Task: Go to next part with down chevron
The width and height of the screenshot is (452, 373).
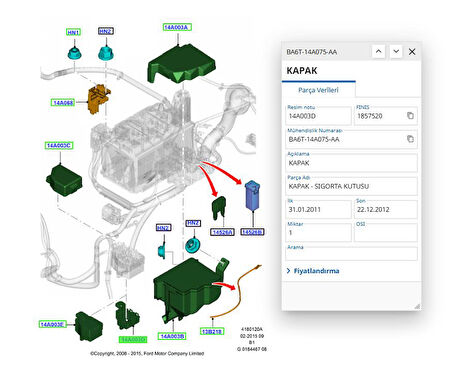Action: pos(396,52)
